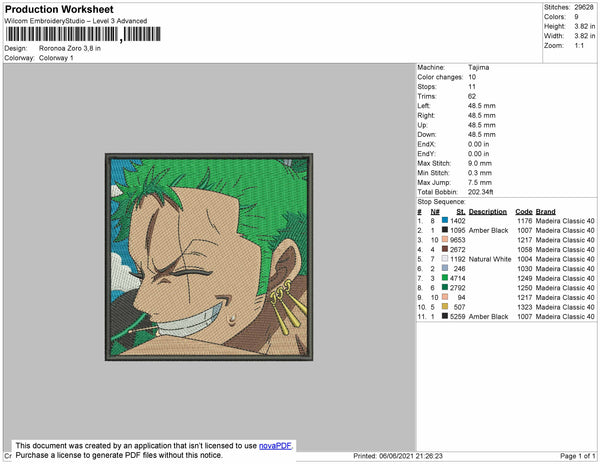
Task: Select the Machine value 'Tajima'
Action: (478, 67)
